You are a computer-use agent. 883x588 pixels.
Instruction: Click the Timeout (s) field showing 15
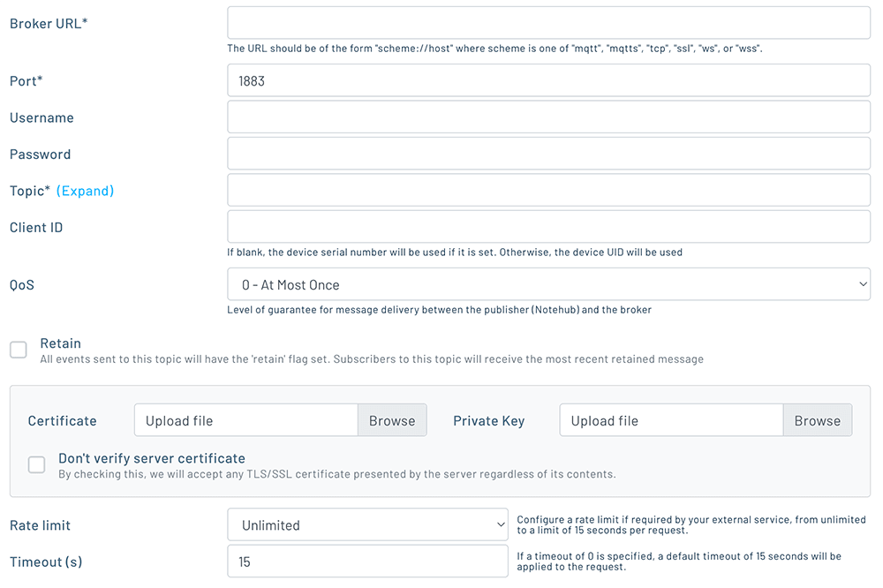tap(367, 562)
